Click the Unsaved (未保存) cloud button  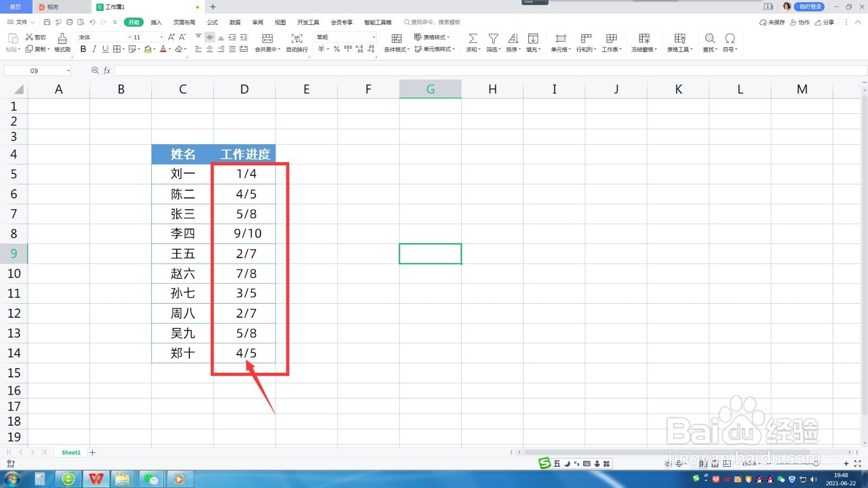772,22
